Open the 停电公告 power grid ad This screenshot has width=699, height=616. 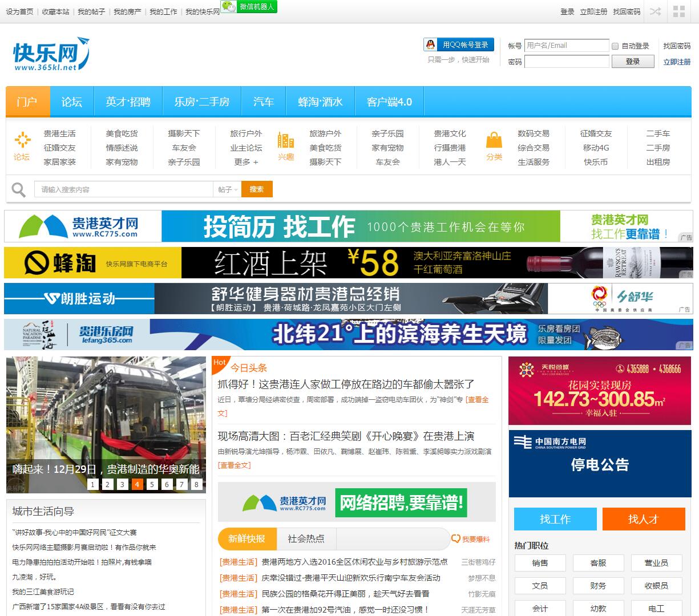(600, 464)
